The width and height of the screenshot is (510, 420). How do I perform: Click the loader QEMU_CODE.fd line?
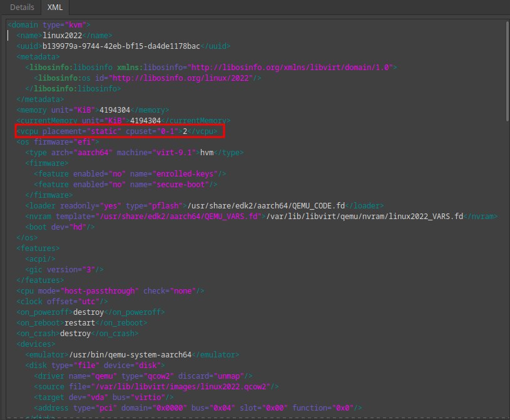coord(205,205)
